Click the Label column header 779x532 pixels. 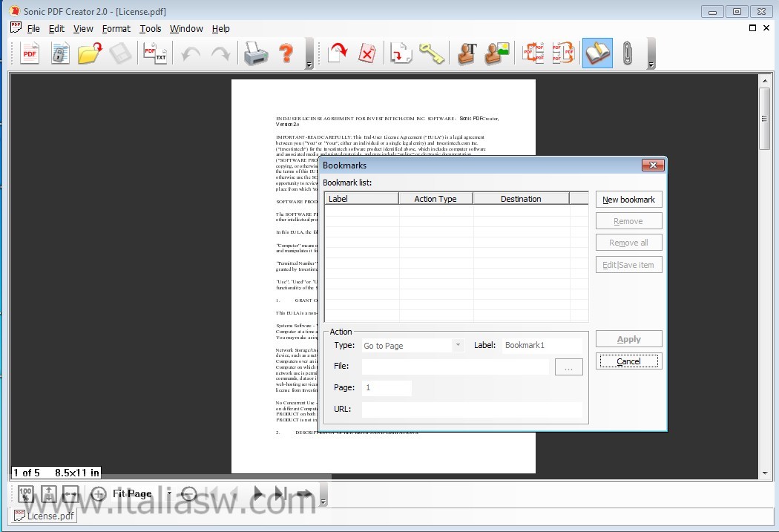pos(362,199)
